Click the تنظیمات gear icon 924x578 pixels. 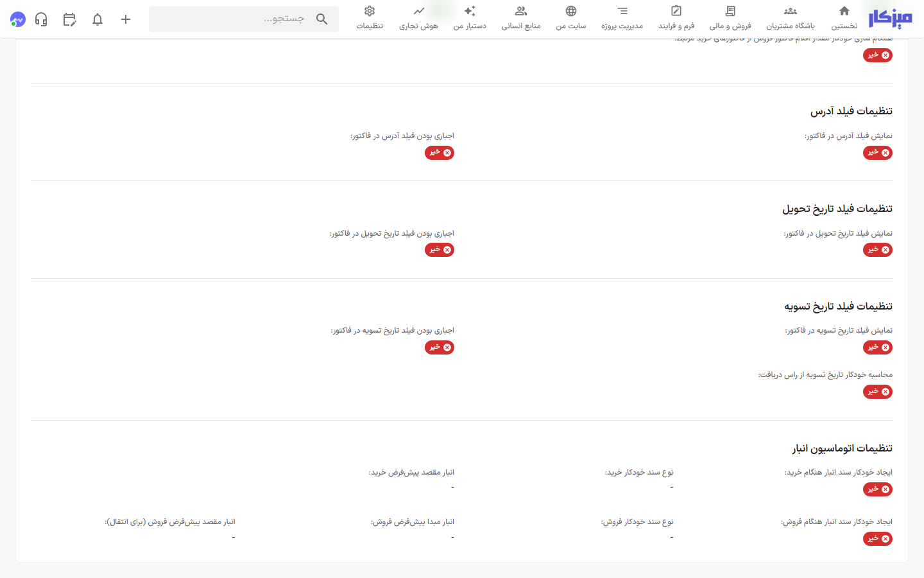click(x=370, y=11)
